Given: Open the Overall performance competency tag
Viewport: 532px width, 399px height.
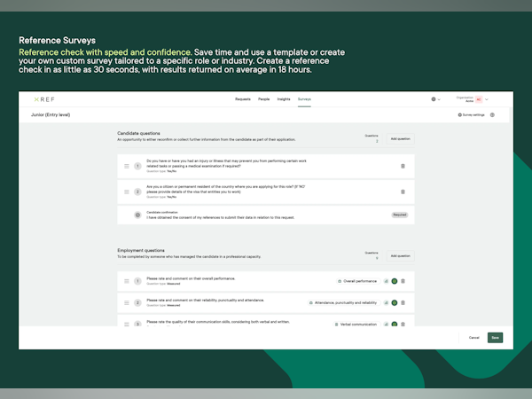Looking at the screenshot, I should [358, 281].
